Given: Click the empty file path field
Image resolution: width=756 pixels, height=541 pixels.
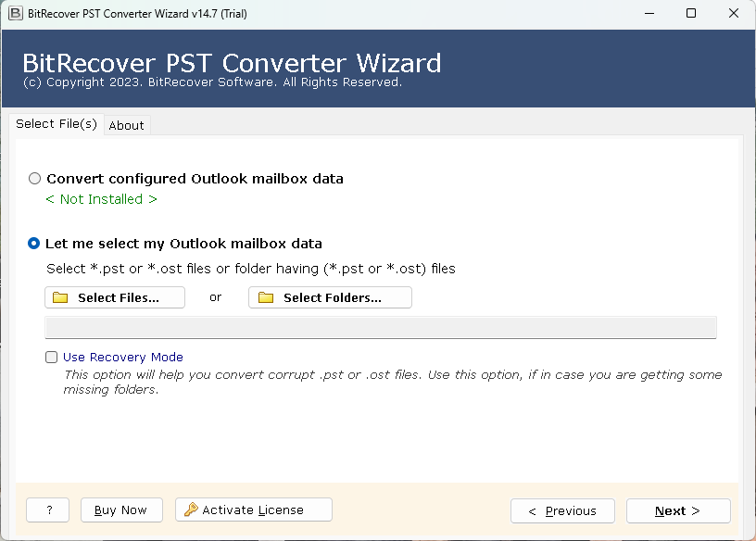Looking at the screenshot, I should [x=381, y=327].
